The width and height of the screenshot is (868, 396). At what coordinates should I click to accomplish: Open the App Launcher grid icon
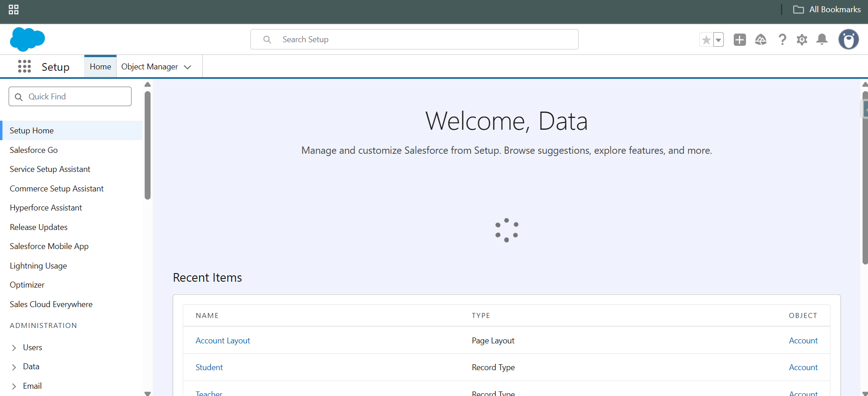tap(24, 67)
